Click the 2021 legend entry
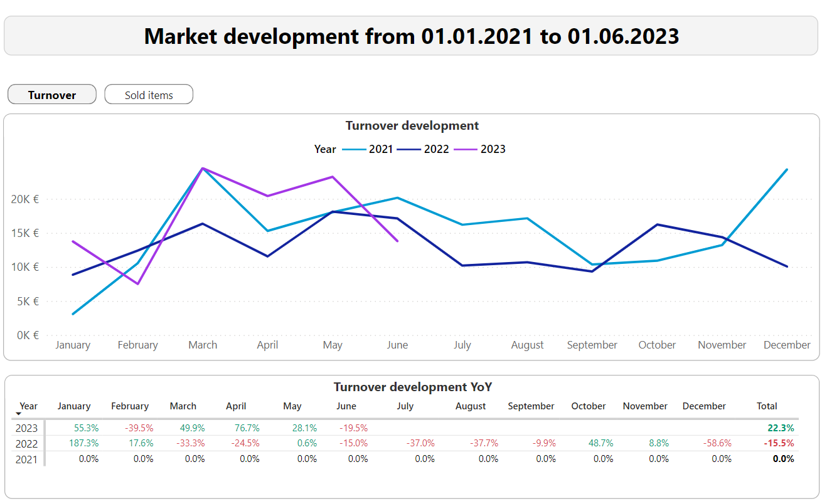827x504 pixels. (375, 149)
